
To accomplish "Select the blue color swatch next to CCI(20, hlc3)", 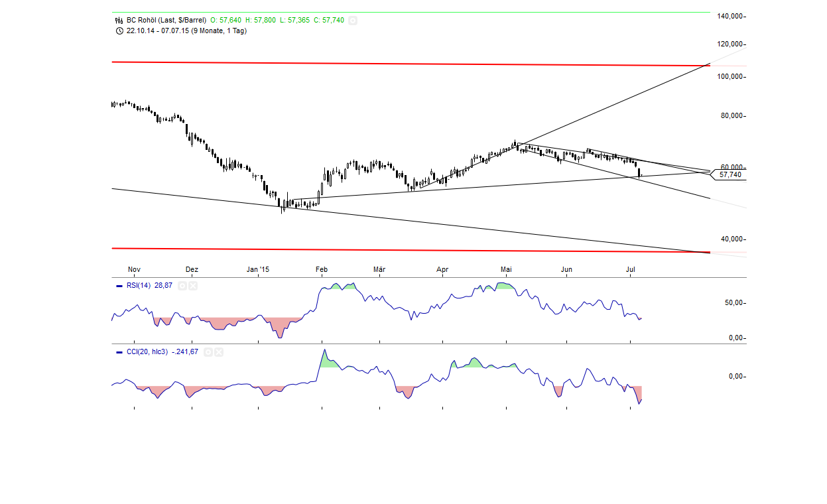I will pyautogui.click(x=119, y=352).
